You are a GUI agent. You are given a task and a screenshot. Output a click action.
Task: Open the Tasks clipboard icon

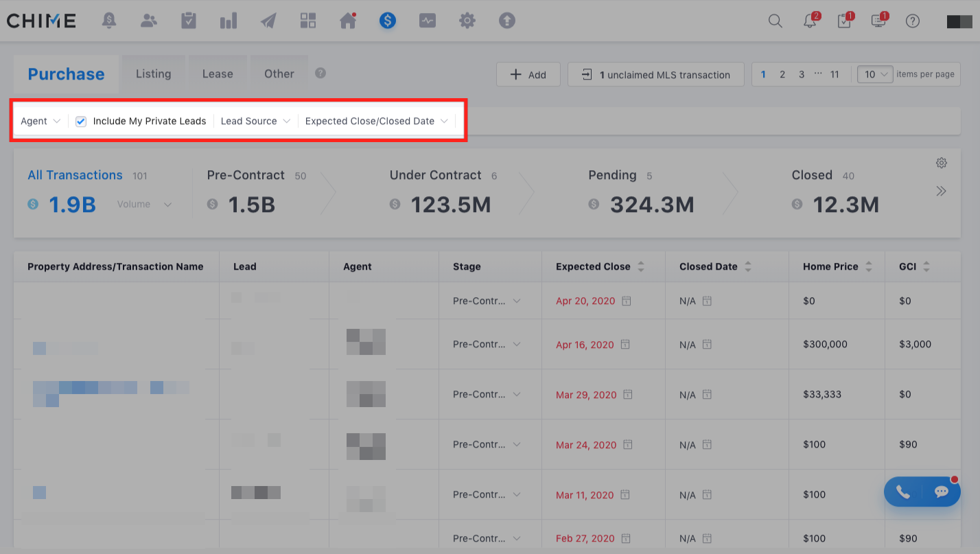[189, 21]
